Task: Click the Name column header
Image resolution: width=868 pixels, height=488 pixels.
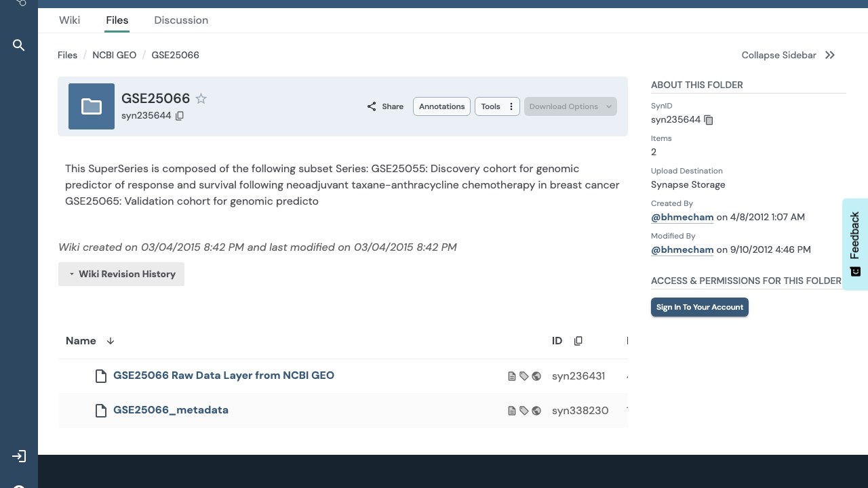Action: (81, 341)
